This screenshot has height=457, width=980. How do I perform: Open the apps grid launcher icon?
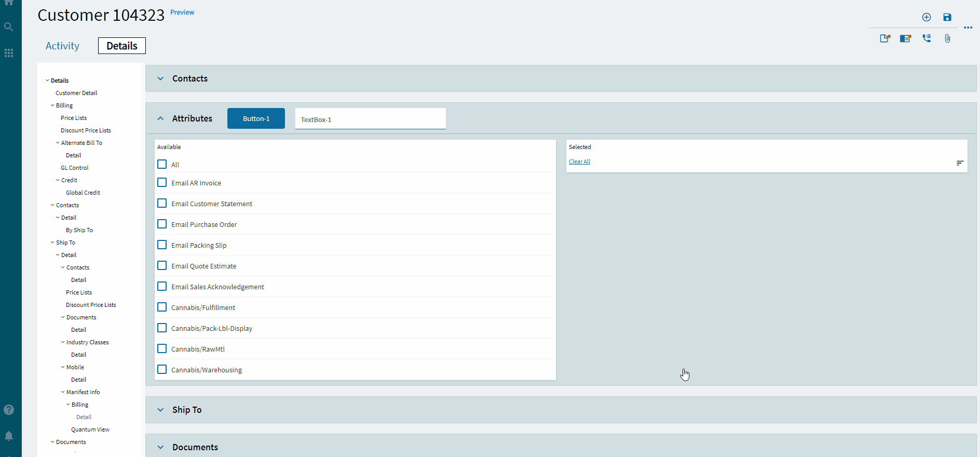[x=9, y=53]
